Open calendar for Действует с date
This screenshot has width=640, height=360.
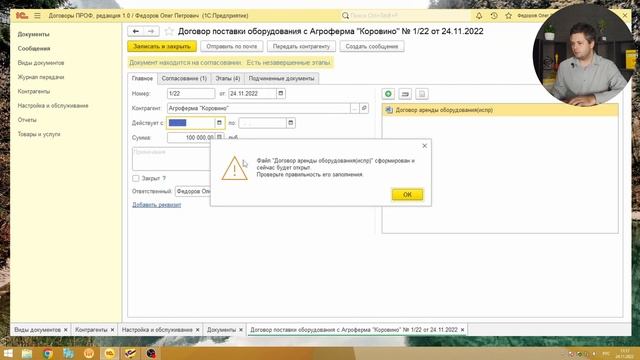click(219, 123)
